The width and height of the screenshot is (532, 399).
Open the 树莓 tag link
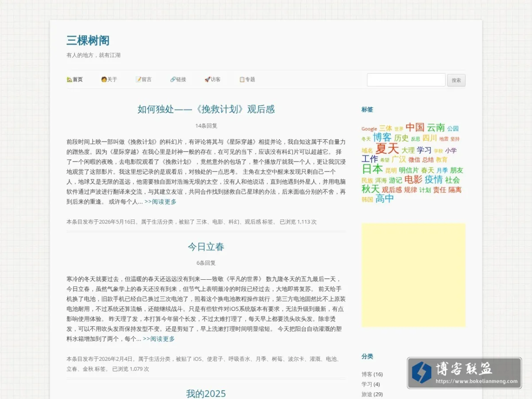(x=277, y=359)
